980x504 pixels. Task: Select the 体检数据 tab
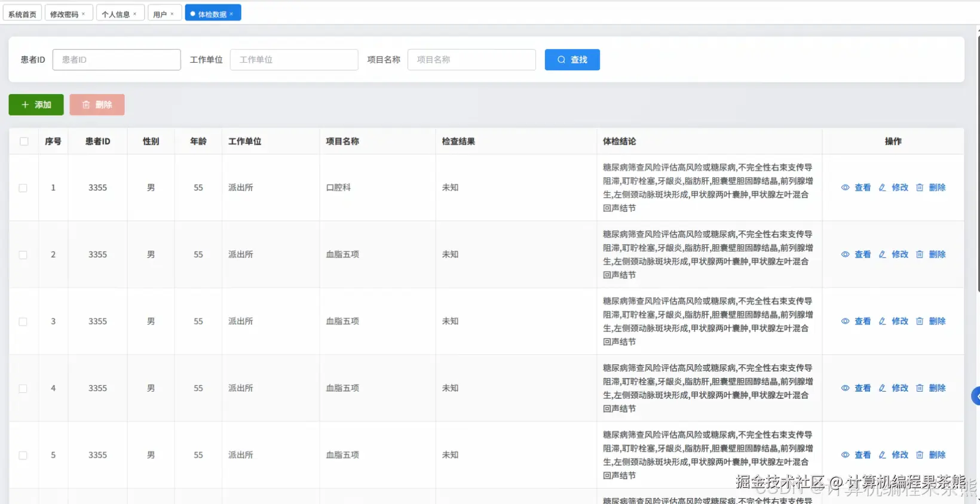(x=212, y=14)
